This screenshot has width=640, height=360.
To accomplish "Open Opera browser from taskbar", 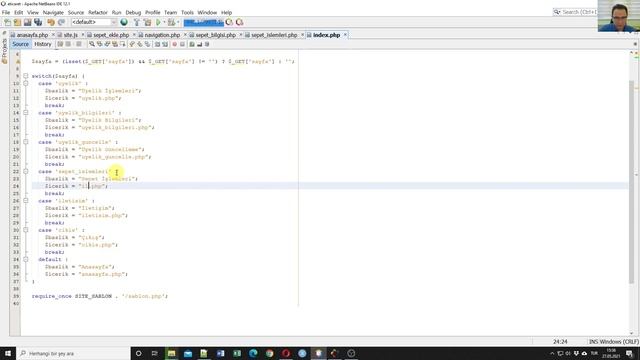I will (286, 353).
